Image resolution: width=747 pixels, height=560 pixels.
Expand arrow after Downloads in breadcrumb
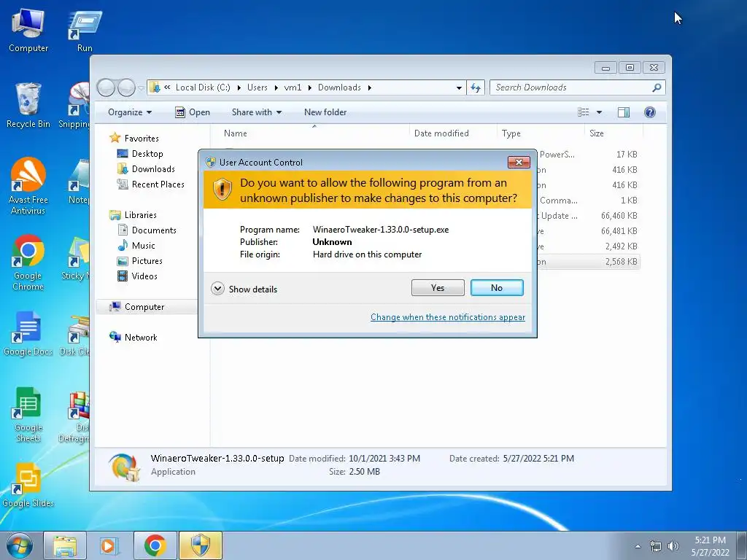click(370, 87)
